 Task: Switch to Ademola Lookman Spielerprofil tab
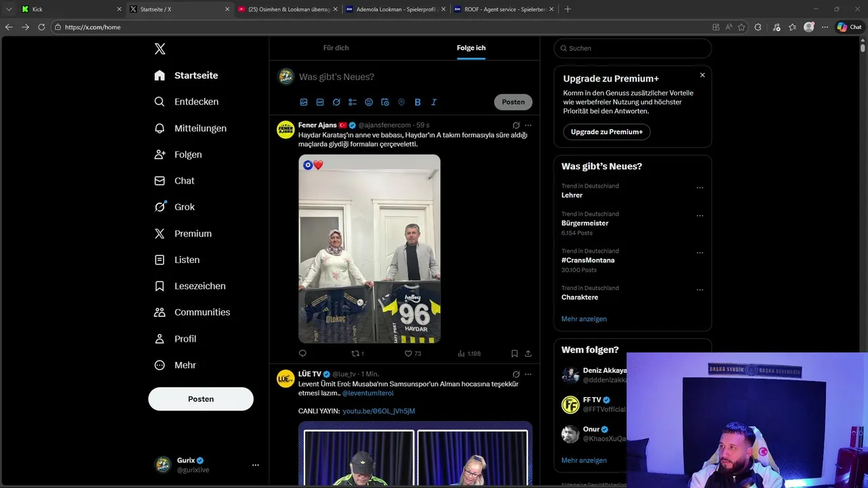(395, 9)
